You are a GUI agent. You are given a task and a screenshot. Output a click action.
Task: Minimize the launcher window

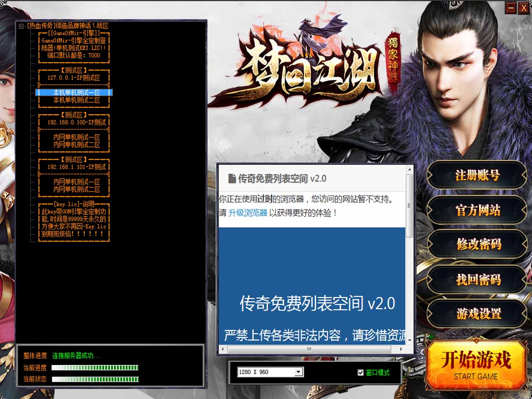(511, 7)
